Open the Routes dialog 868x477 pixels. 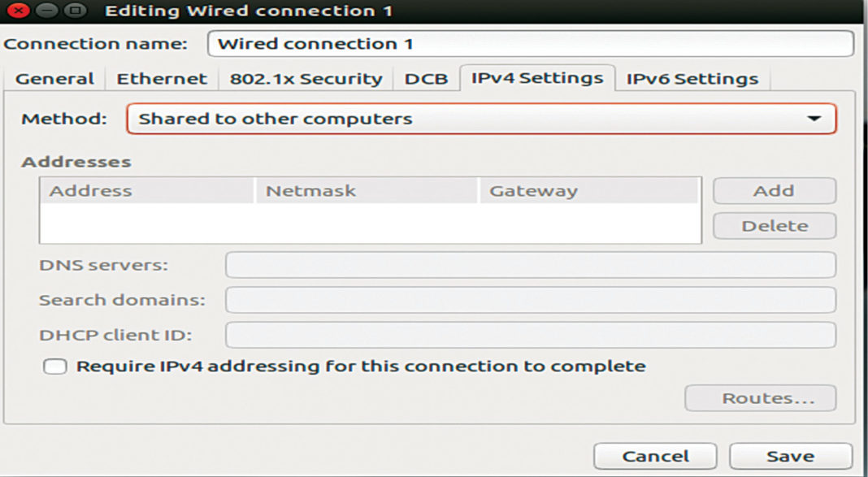tap(759, 397)
